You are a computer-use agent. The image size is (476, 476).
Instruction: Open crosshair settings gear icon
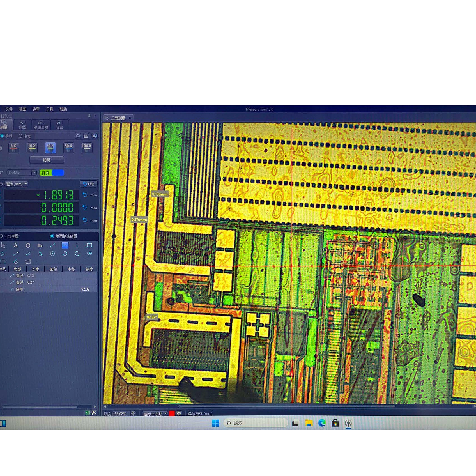pos(179,413)
